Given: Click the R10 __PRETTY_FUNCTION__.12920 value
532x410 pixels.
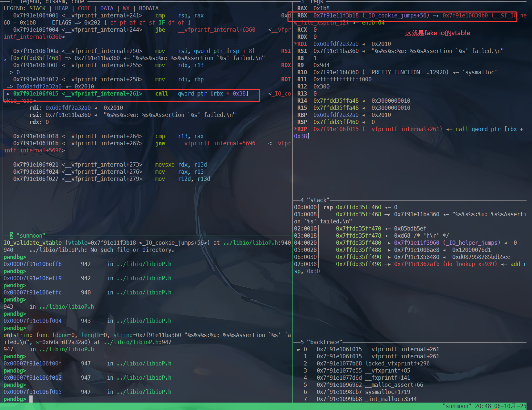Looking at the screenshot, I should coord(405,72).
